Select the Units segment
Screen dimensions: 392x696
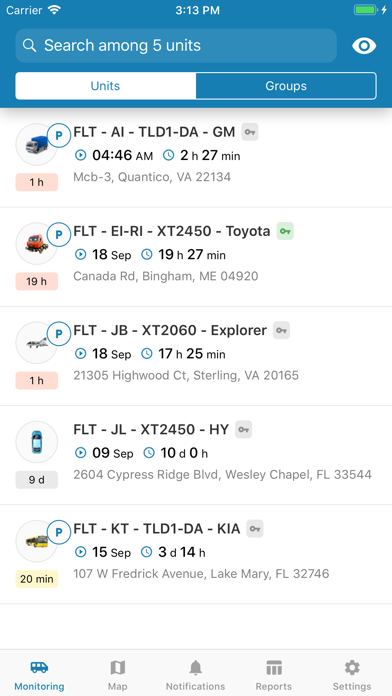tap(106, 86)
